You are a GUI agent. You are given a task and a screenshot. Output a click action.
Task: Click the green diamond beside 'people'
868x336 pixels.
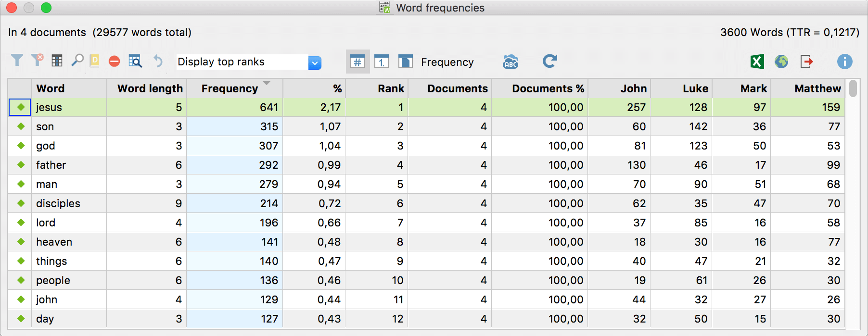point(21,280)
